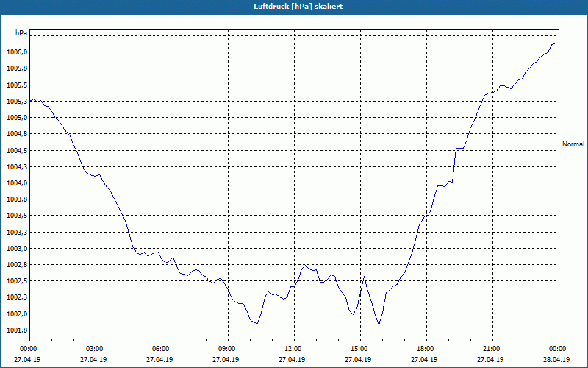
Task: Pick the 09:00 time label
Action: [228, 349]
